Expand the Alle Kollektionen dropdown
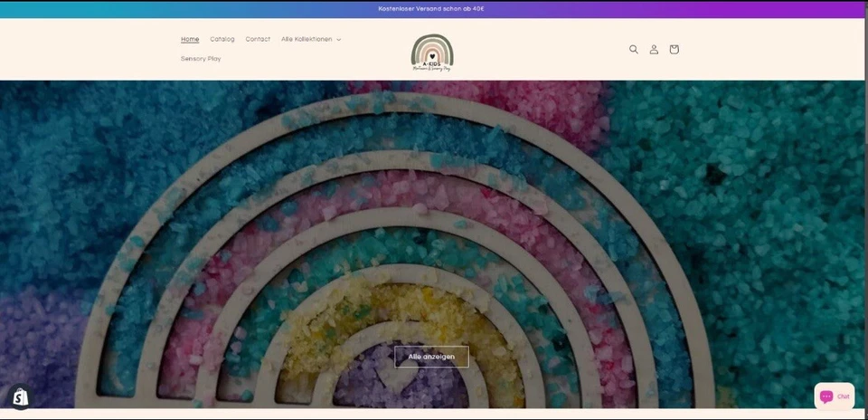This screenshot has height=420, width=868. coord(311,39)
